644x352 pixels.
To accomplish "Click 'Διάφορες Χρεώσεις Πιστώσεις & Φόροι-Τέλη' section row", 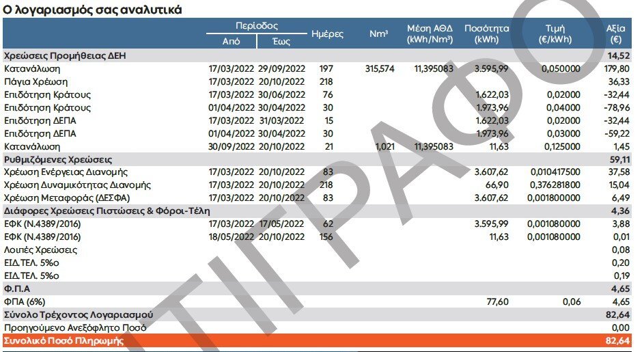I will [317, 211].
